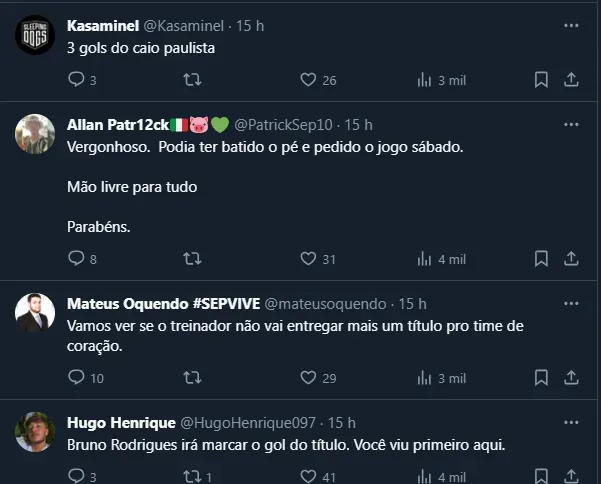Viewport: 601px width, 484px height.
Task: Like Allan Patr12ck's tweet
Action: (x=309, y=259)
